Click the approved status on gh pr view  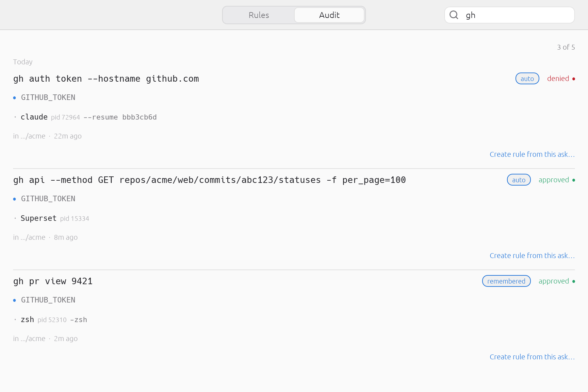(557, 281)
